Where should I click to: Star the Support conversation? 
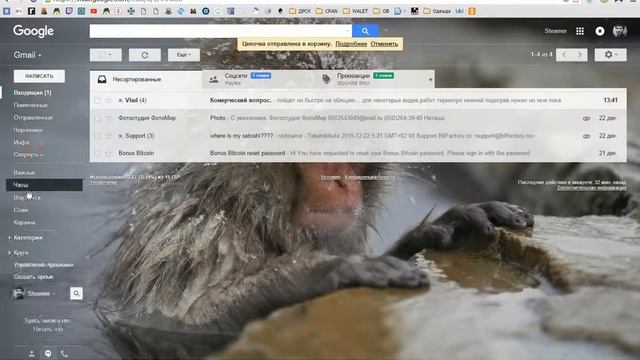coord(108,136)
